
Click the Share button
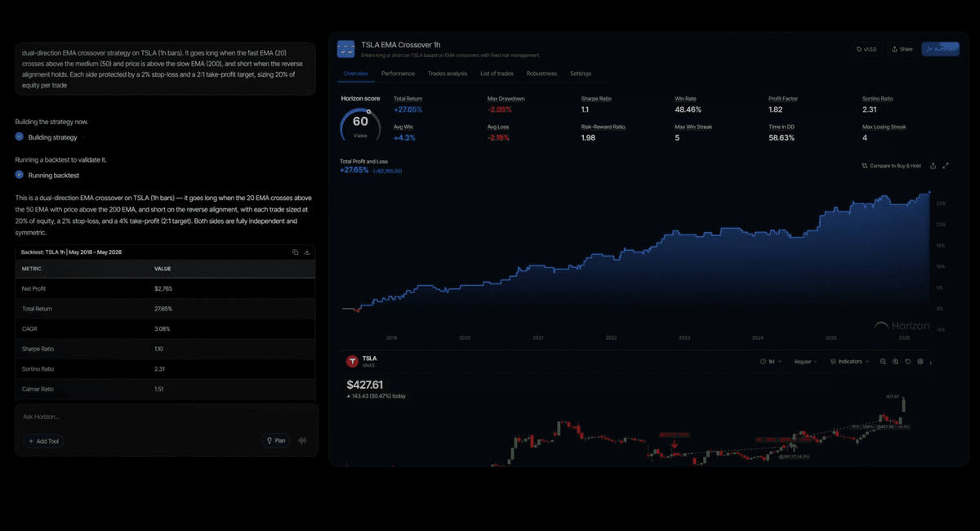tap(902, 49)
